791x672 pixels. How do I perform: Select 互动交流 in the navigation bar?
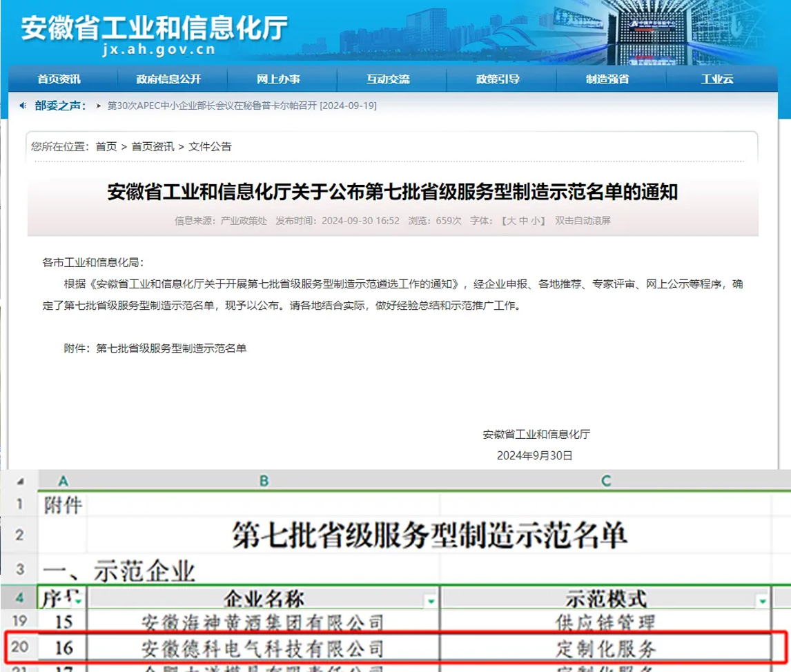coord(388,79)
